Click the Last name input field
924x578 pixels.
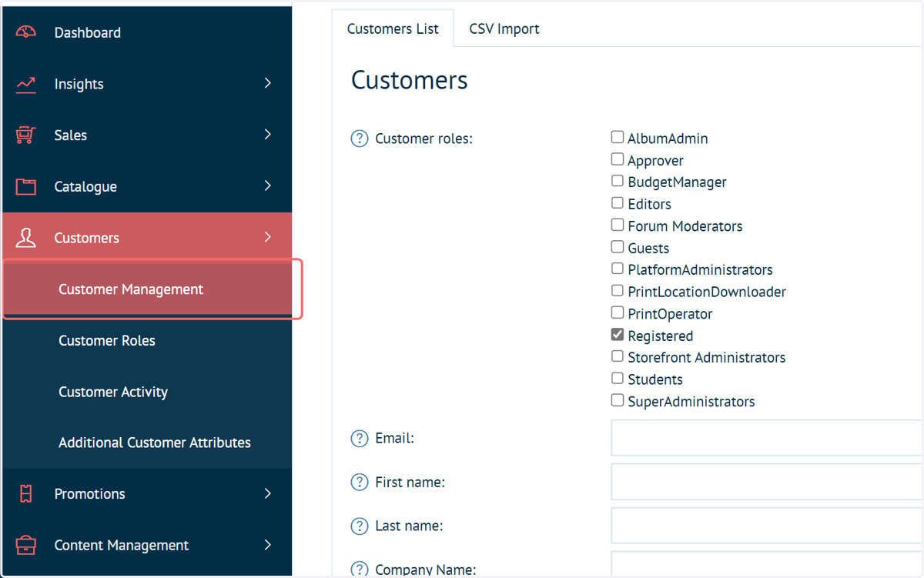767,526
